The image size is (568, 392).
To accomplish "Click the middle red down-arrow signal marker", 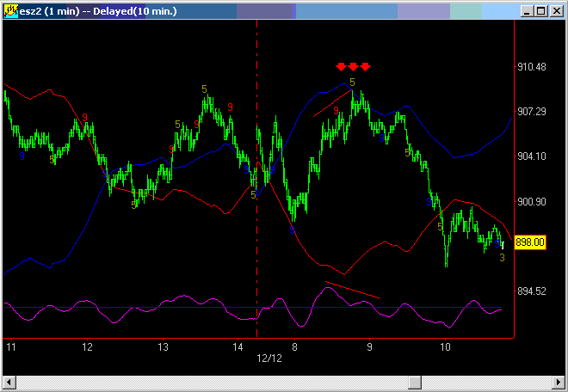I will click(353, 67).
